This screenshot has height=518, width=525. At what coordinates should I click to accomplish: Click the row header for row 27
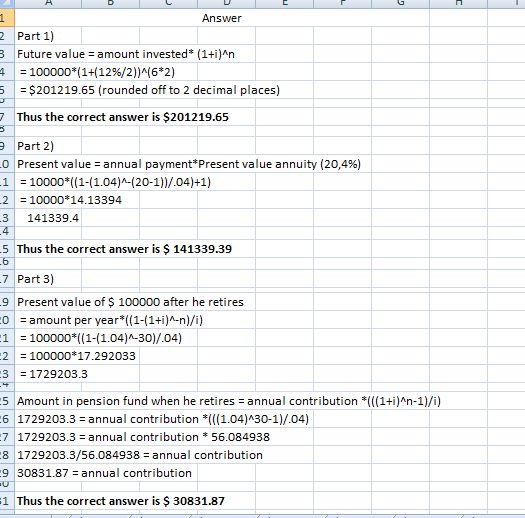pyautogui.click(x=7, y=437)
